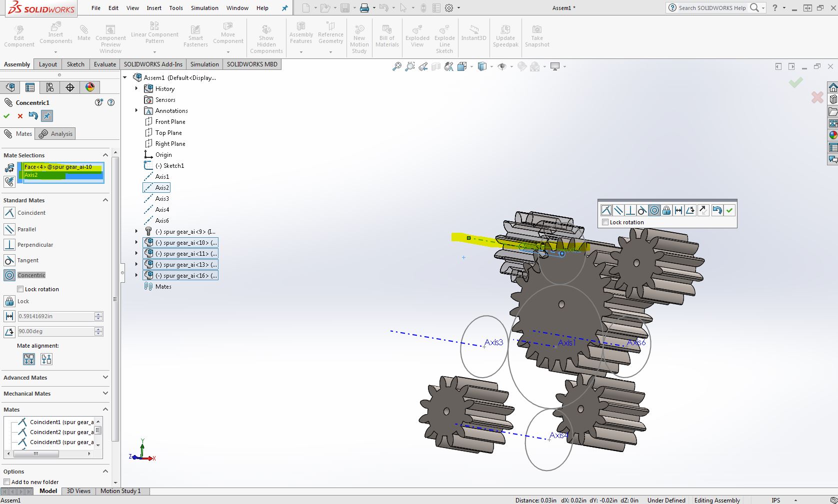The width and height of the screenshot is (838, 504).
Task: Expand the Advanced Mates section
Action: click(105, 378)
